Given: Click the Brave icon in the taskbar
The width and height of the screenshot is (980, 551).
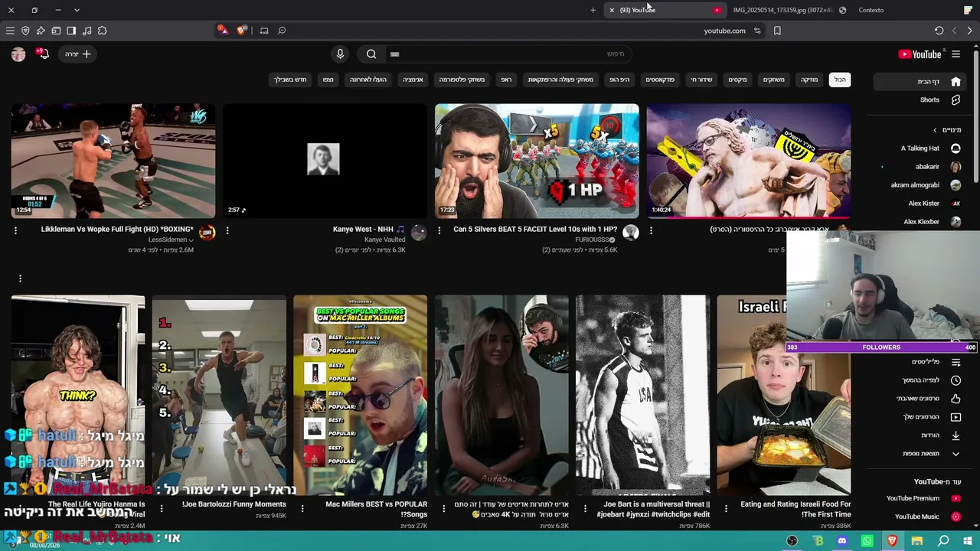Looking at the screenshot, I should point(892,541).
